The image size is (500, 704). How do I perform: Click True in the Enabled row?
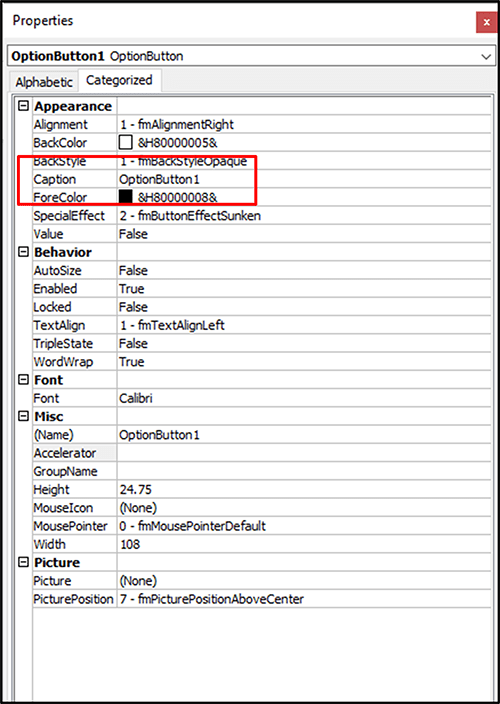[x=132, y=289]
